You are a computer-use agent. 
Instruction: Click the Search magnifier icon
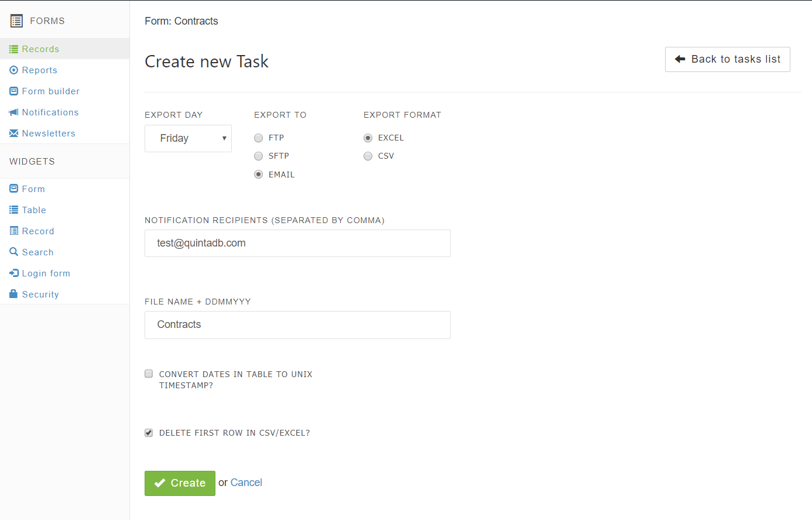13,252
